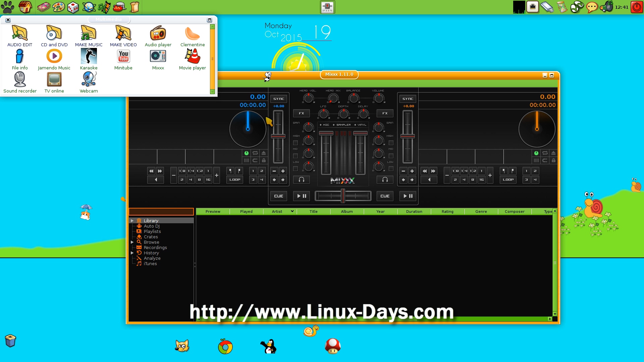
Task: Toggle right deck FX button
Action: click(x=385, y=113)
